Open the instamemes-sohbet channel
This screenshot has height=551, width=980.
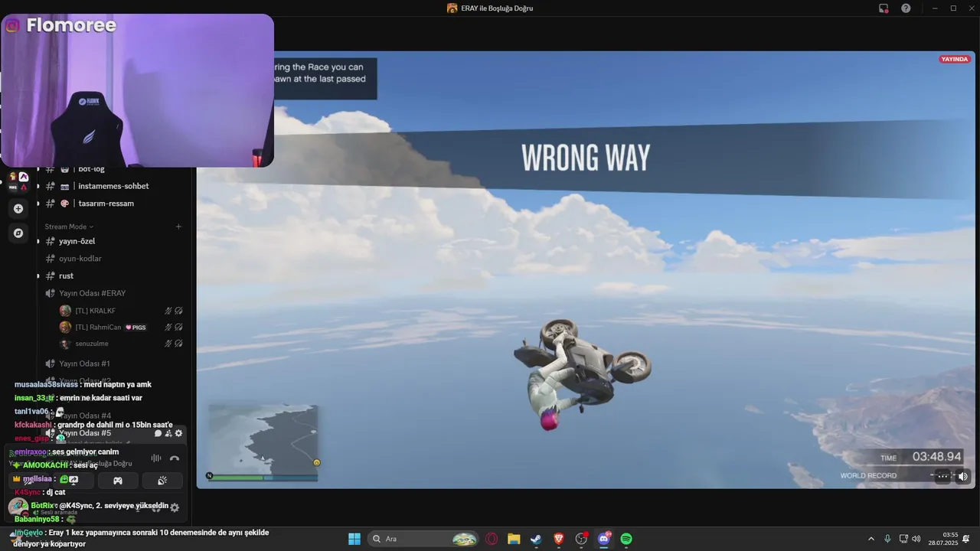(x=113, y=186)
